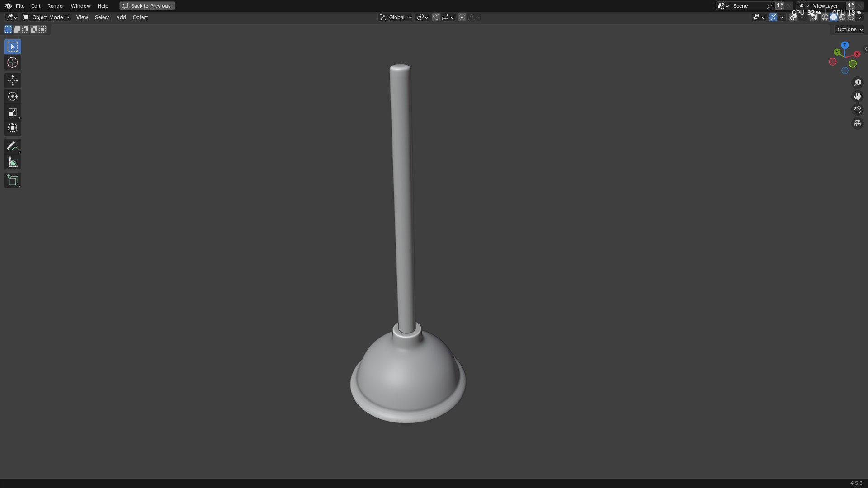Choose the Move tool
Image resolution: width=868 pixels, height=488 pixels.
13,80
